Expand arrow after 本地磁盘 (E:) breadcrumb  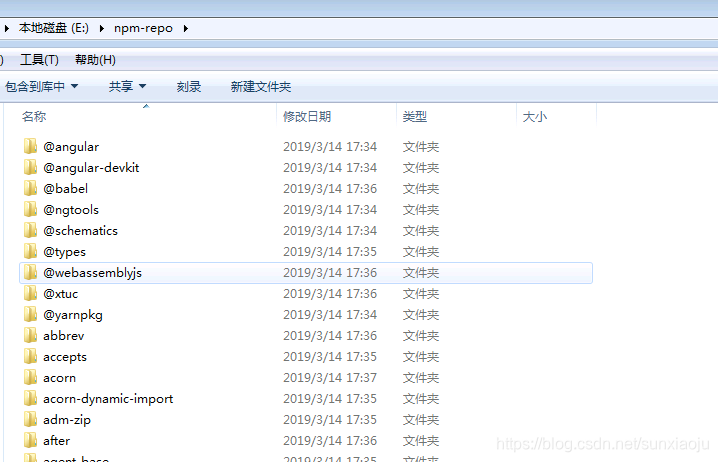point(102,28)
